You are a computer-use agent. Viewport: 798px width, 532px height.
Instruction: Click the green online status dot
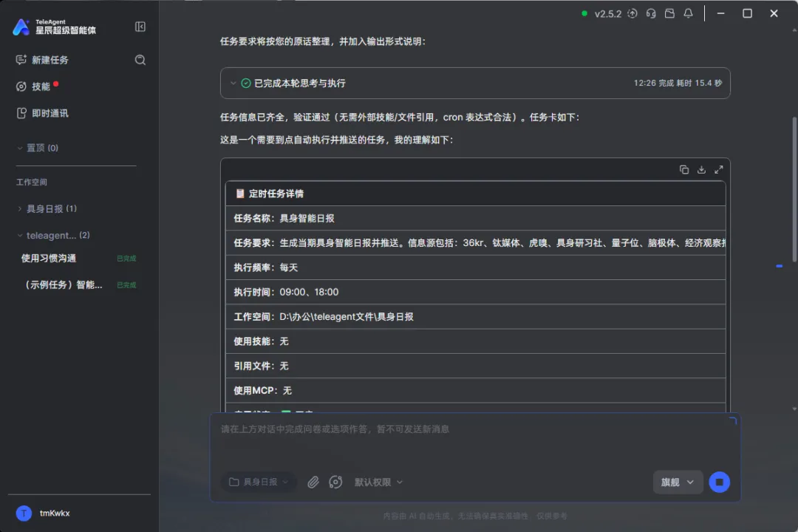coord(584,14)
